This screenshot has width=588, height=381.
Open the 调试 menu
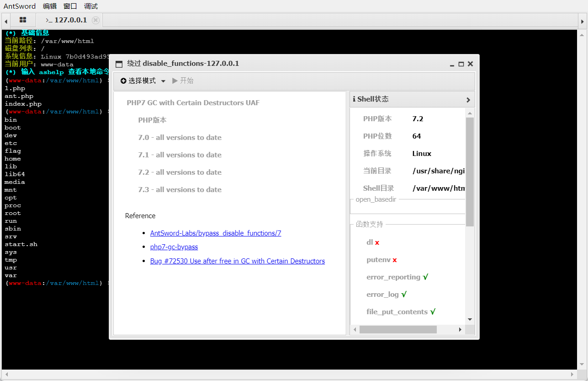click(x=91, y=6)
